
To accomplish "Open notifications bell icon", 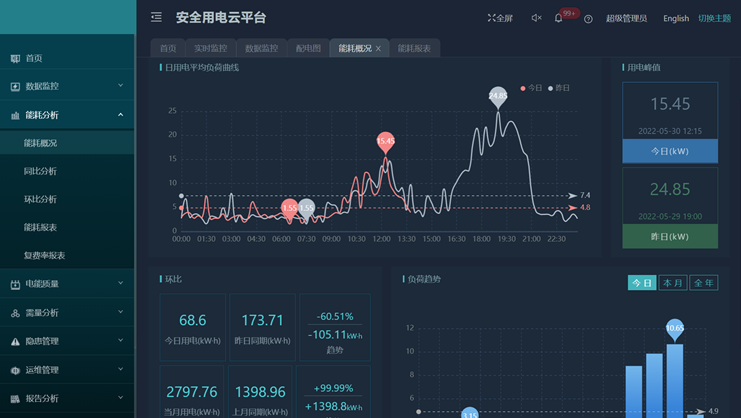I will click(558, 18).
